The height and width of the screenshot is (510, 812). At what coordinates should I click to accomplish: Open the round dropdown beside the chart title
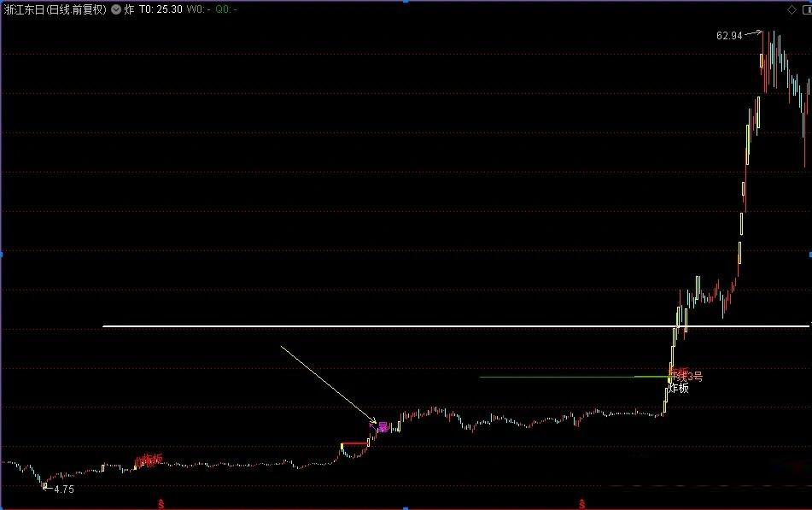(116, 9)
